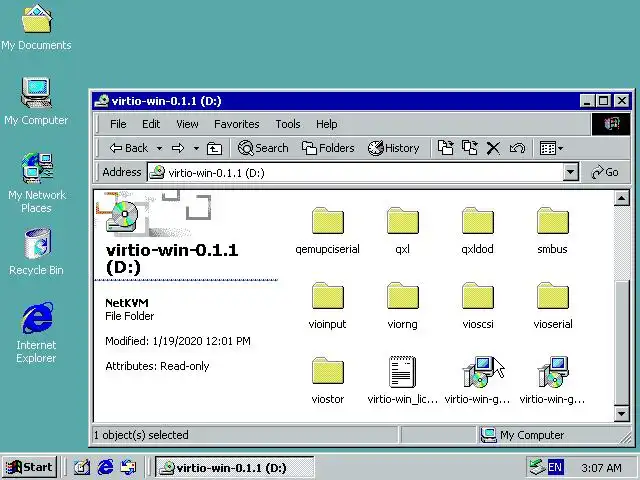This screenshot has height=480, width=640.
Task: Click inside the Address field
Action: pos(355,173)
